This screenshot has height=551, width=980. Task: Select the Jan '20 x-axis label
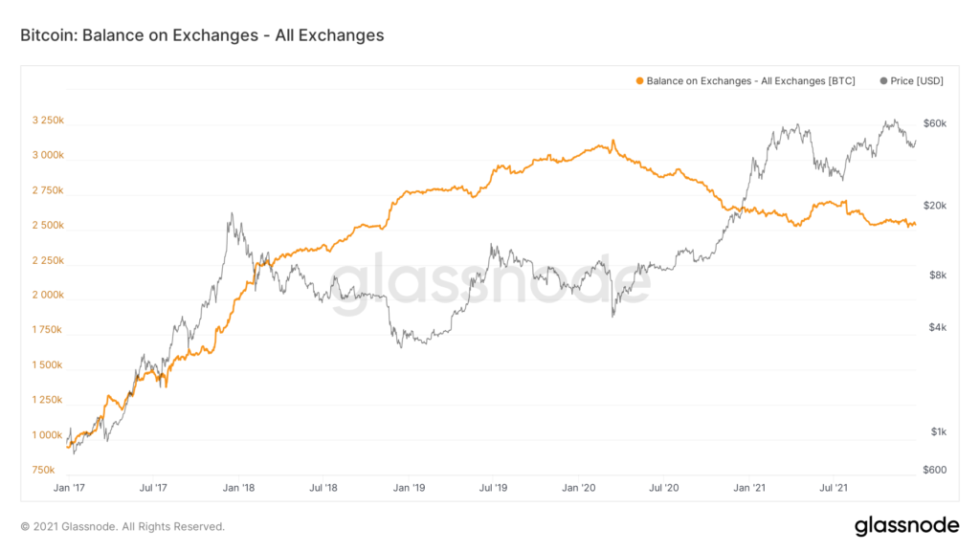click(x=579, y=488)
